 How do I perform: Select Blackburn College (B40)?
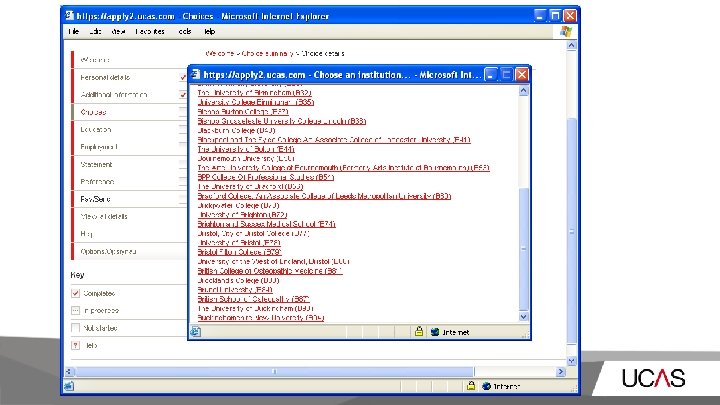point(236,130)
